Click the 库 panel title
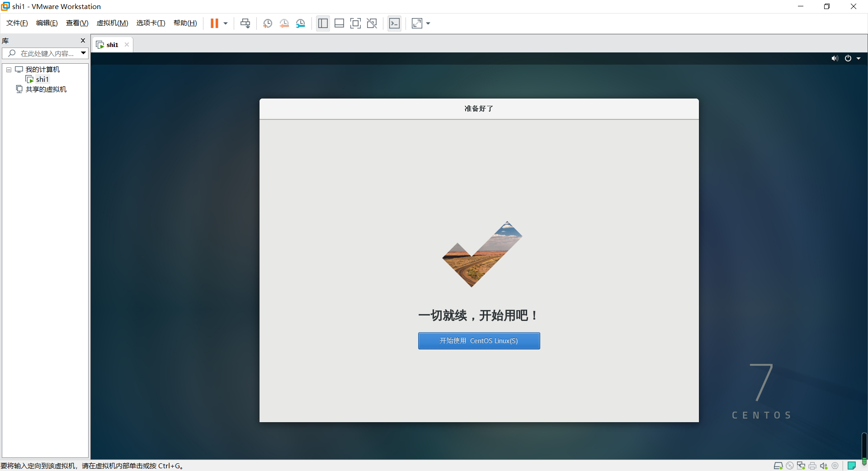This screenshot has width=868, height=471. [5, 41]
